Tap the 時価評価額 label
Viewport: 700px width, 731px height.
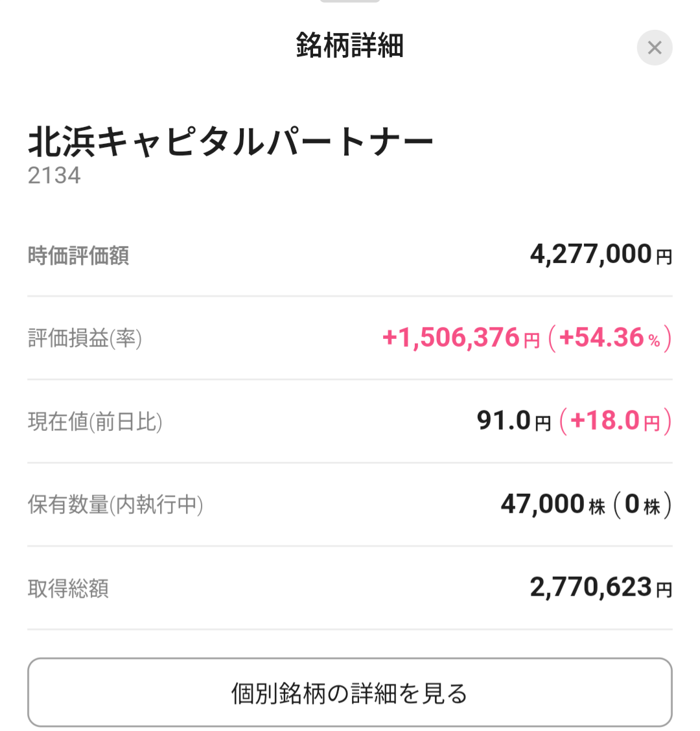[78, 255]
